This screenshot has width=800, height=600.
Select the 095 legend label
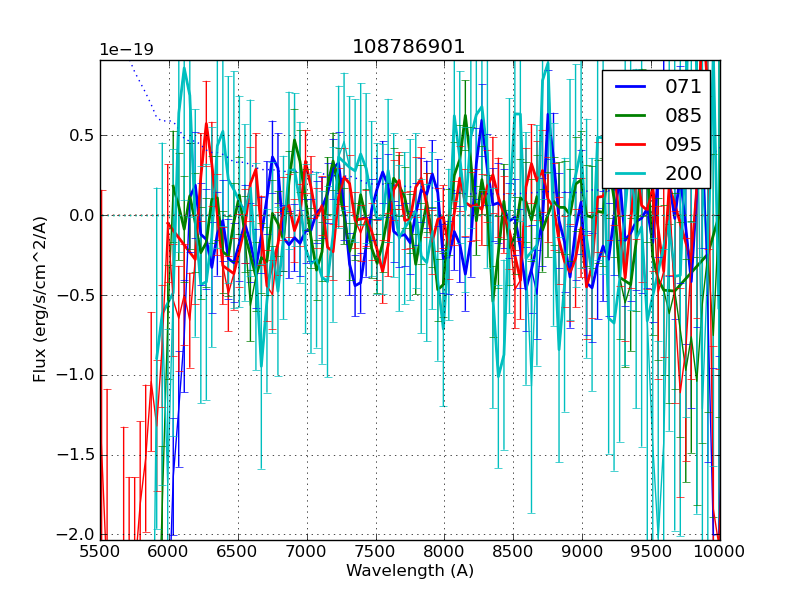(684, 144)
